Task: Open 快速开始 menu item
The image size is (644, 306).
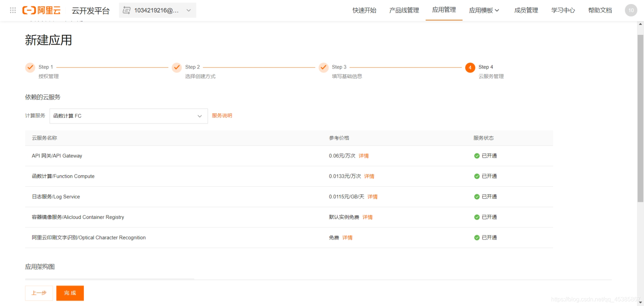Action: click(364, 10)
